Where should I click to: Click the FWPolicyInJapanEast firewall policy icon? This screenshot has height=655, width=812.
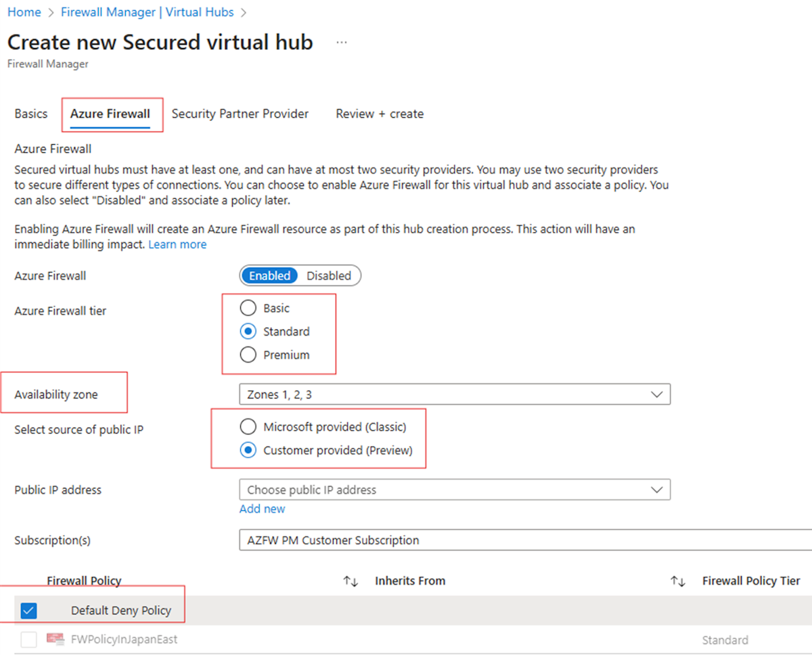click(x=55, y=639)
